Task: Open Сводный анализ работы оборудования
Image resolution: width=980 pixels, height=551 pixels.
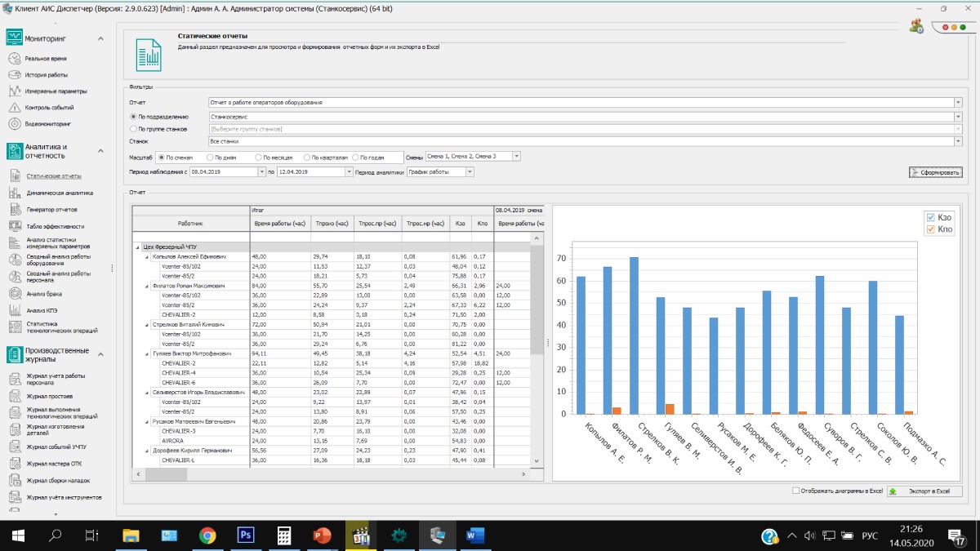Action: point(57,260)
